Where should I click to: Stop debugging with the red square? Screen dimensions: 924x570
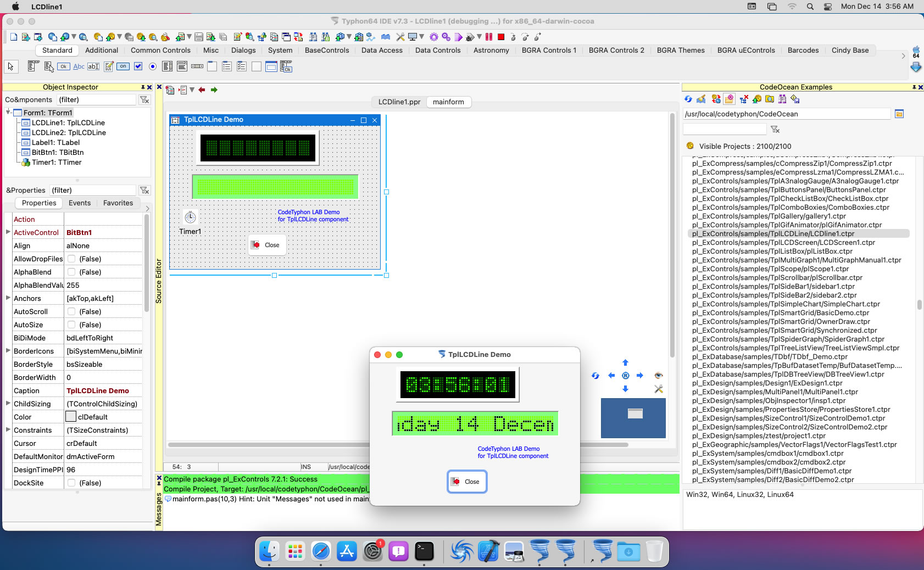pos(501,37)
